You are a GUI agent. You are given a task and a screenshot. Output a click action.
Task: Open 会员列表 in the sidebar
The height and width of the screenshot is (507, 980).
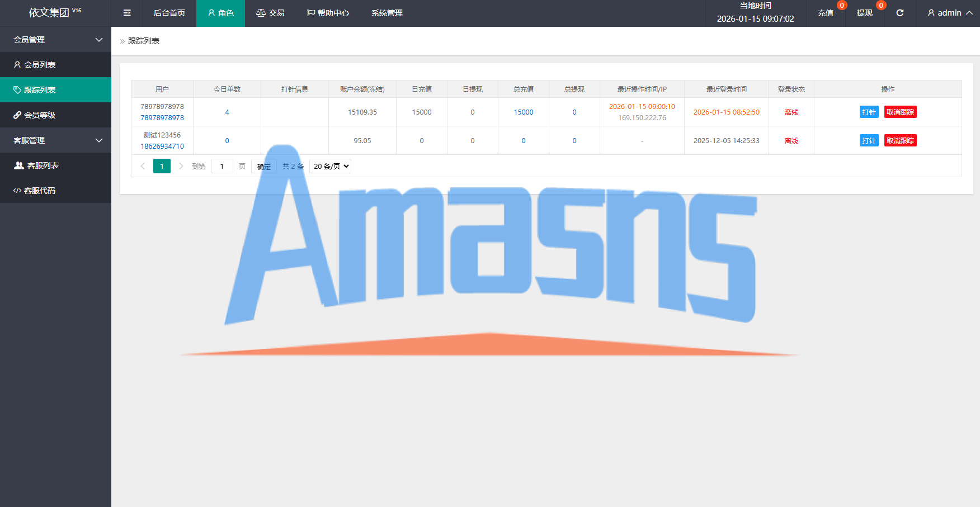(x=55, y=65)
